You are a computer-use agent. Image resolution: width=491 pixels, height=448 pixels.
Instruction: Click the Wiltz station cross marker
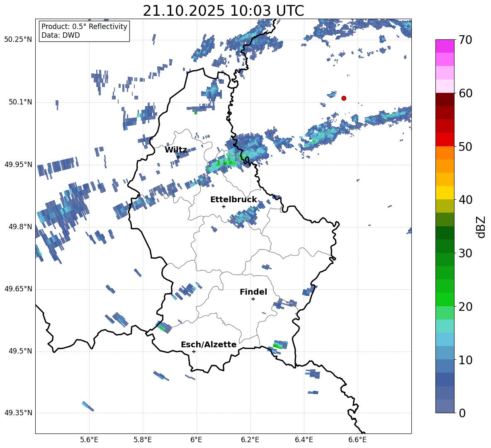coord(178,157)
